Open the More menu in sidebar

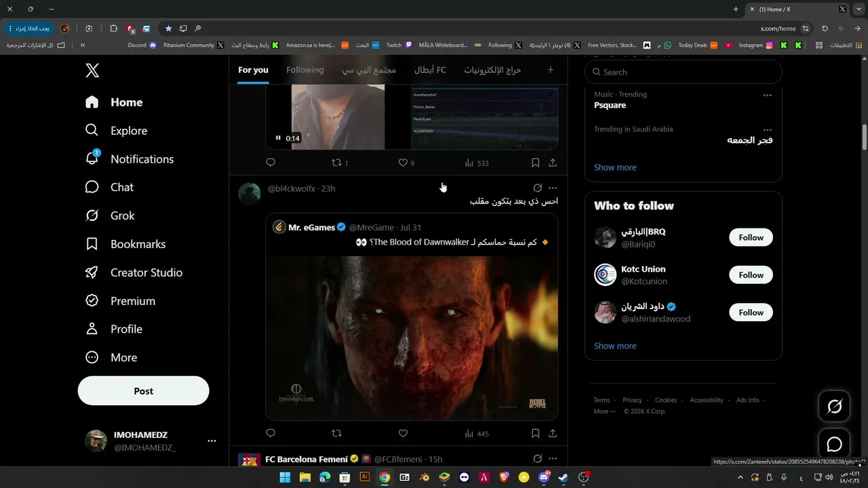[111, 358]
